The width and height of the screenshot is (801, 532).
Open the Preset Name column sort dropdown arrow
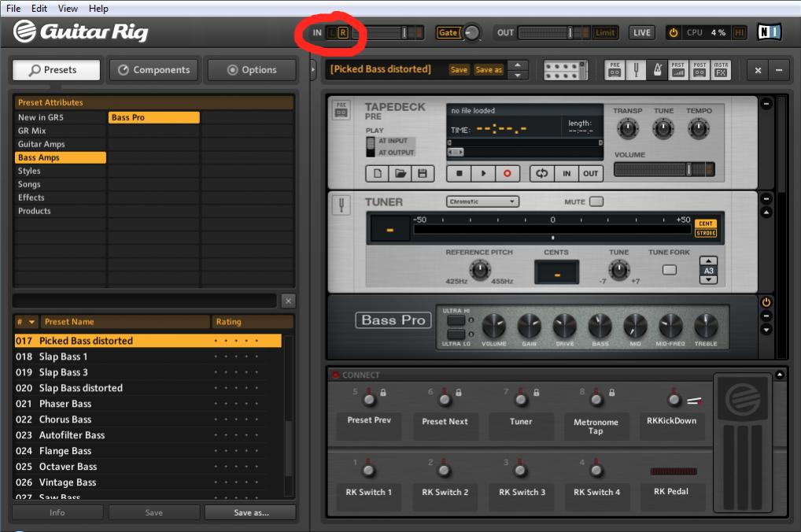click(31, 322)
